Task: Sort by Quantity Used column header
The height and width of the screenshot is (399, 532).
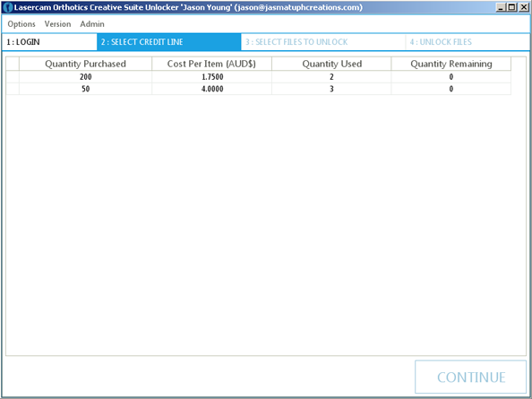Action: coord(331,64)
